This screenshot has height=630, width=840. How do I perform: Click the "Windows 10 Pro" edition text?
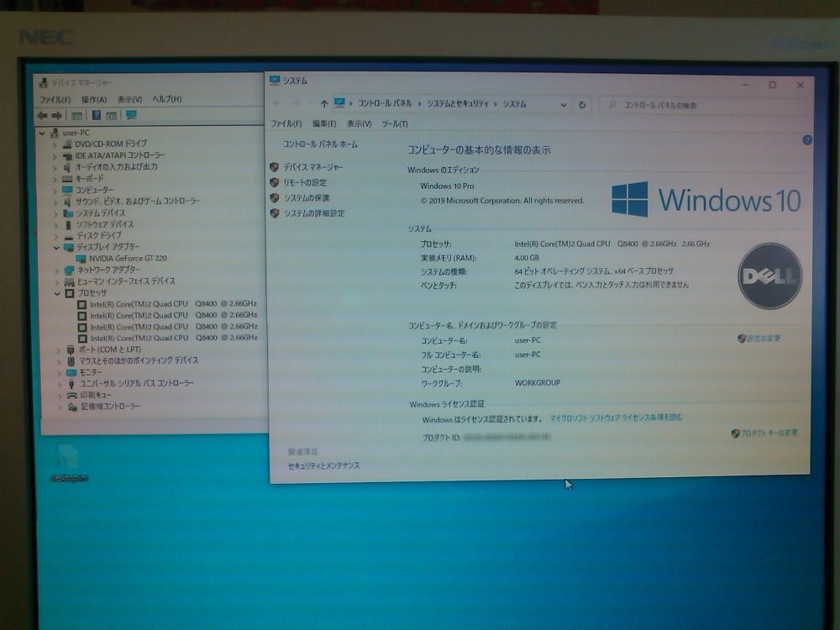click(448, 186)
